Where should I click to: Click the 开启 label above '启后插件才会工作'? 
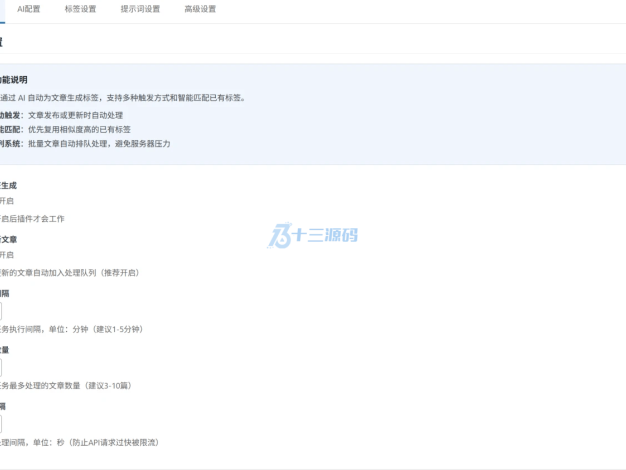pyautogui.click(x=7, y=201)
